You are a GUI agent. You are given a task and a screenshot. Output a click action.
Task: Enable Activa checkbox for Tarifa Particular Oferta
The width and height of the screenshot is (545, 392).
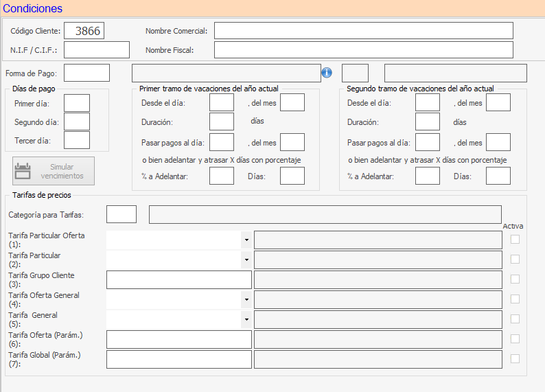[x=515, y=239]
